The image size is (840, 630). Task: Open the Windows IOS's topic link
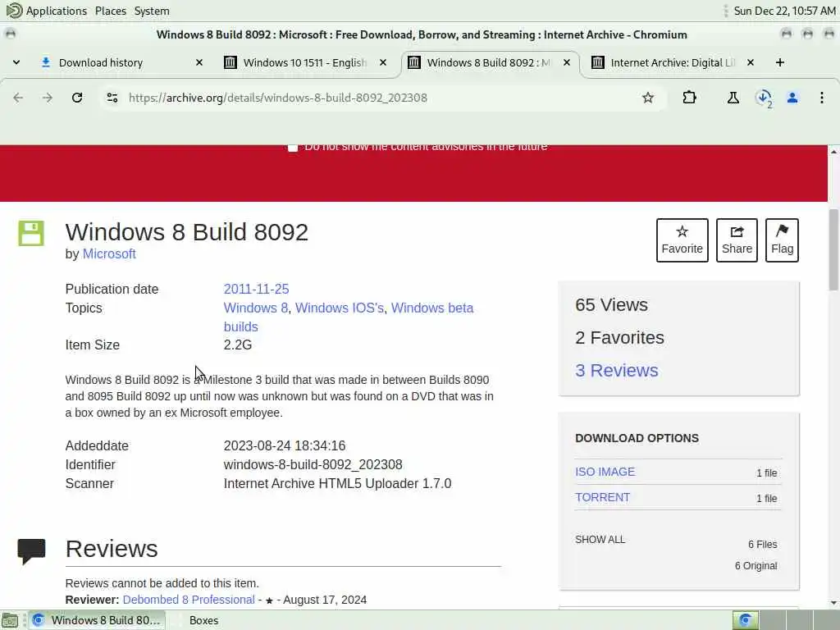pyautogui.click(x=340, y=308)
